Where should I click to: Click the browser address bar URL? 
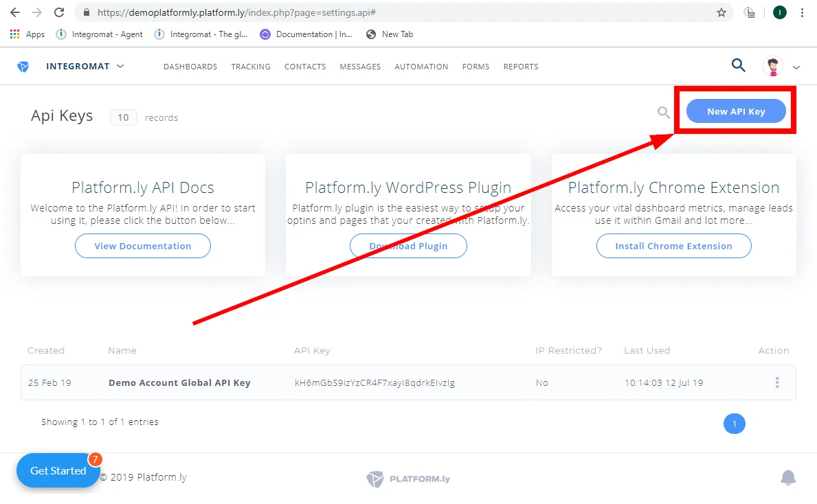point(236,12)
